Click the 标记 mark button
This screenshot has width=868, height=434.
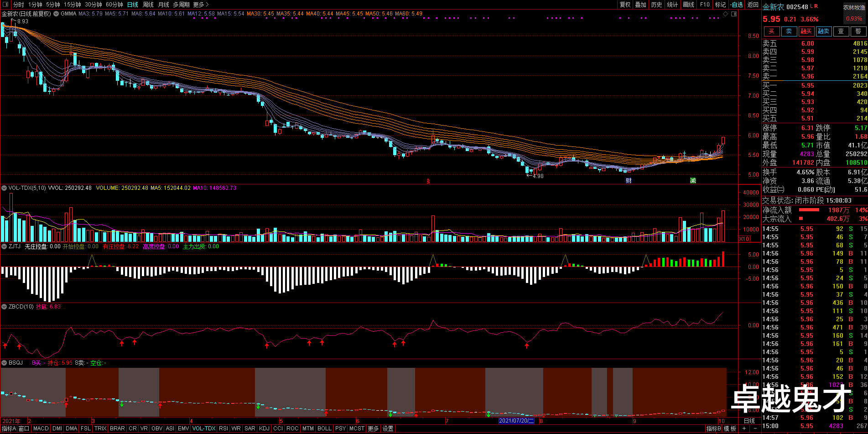click(721, 5)
